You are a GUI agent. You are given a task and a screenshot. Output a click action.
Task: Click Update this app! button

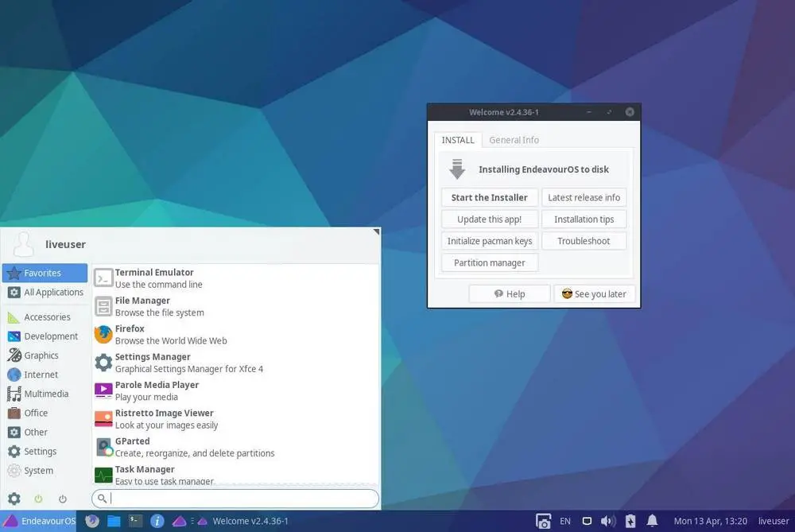pyautogui.click(x=489, y=219)
